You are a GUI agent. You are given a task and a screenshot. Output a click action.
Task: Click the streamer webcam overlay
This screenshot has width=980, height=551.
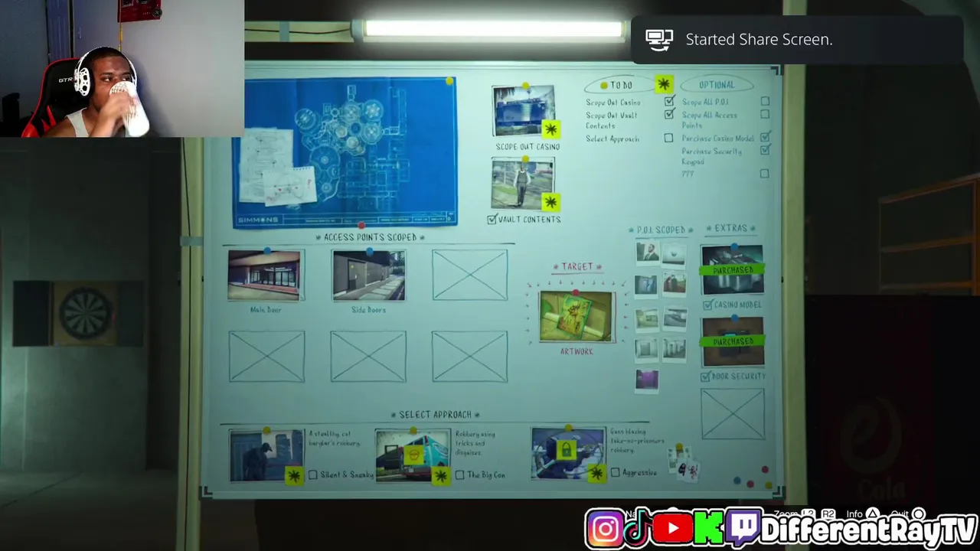click(122, 69)
